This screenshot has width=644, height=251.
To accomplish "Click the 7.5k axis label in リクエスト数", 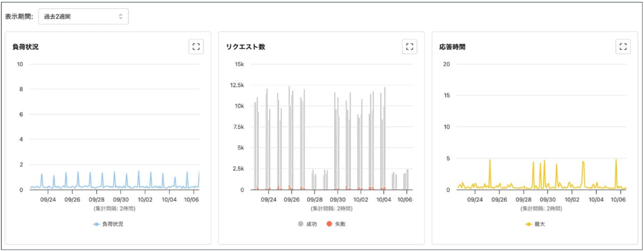I will 238,127.
